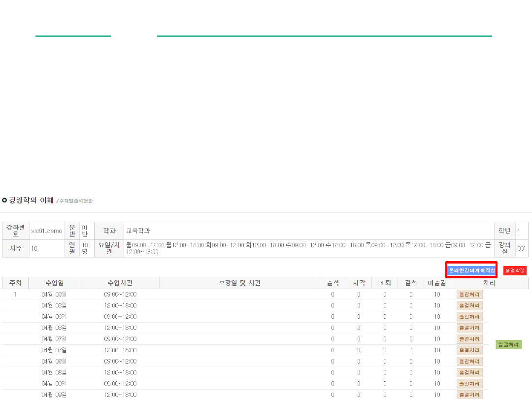The image size is (532, 399).
Task: Click the green 일괄처리 button
Action: pyautogui.click(x=508, y=344)
